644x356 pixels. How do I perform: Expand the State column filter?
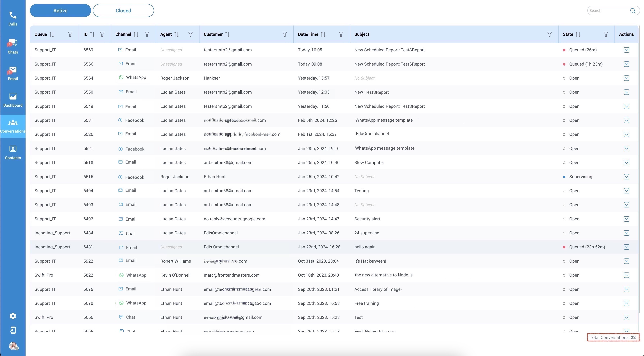605,34
